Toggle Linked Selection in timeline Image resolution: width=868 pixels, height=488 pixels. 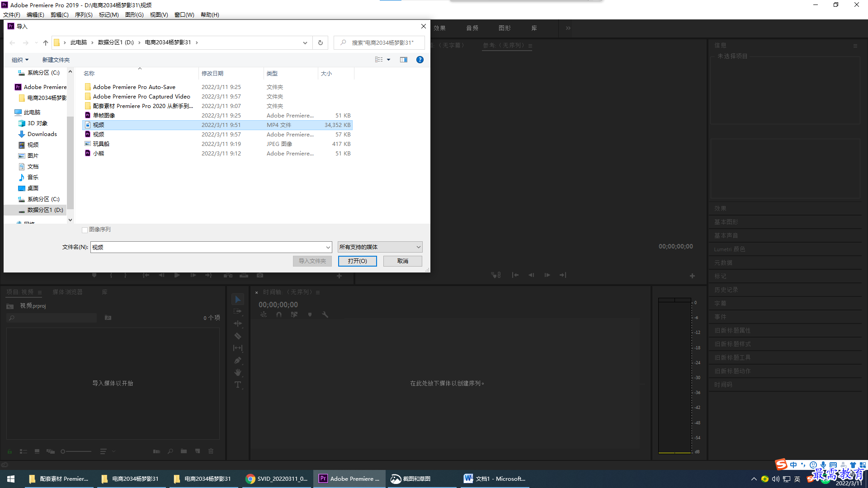[x=294, y=314]
